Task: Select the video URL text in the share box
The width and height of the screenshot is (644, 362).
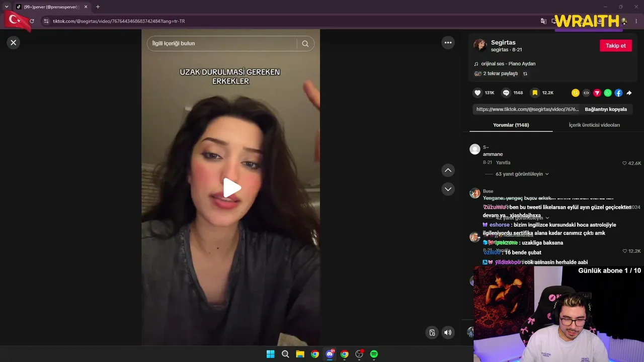Action: (x=527, y=109)
